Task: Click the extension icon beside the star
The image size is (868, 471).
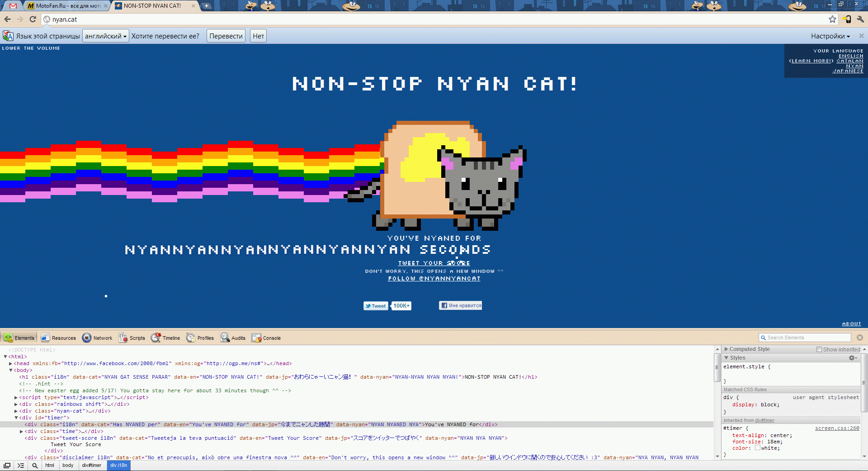Action: (x=847, y=19)
